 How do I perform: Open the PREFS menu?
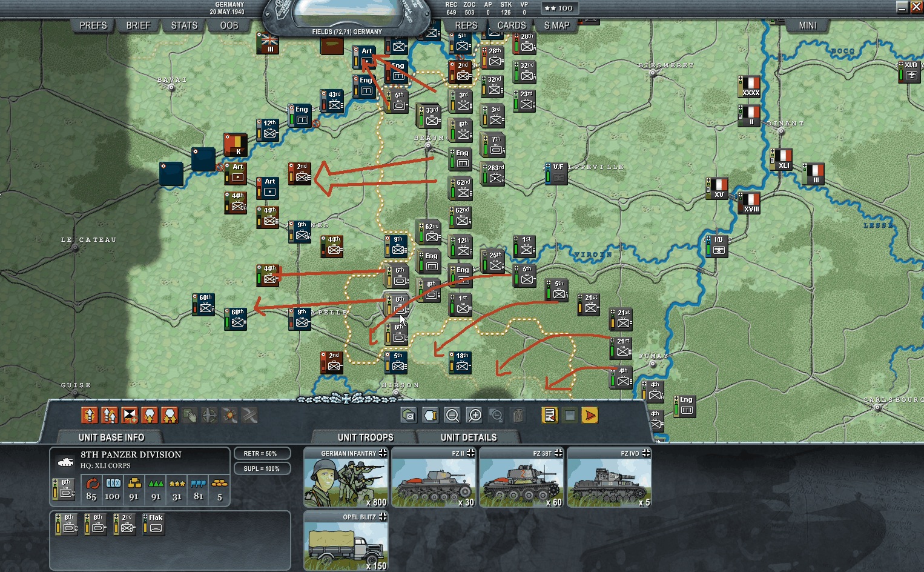[x=93, y=25]
